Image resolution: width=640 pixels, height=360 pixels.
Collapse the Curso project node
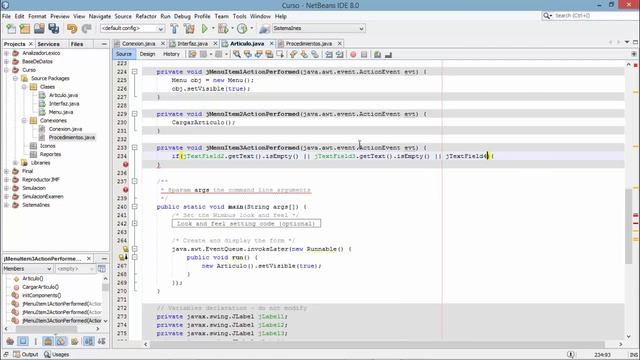click(x=6, y=70)
